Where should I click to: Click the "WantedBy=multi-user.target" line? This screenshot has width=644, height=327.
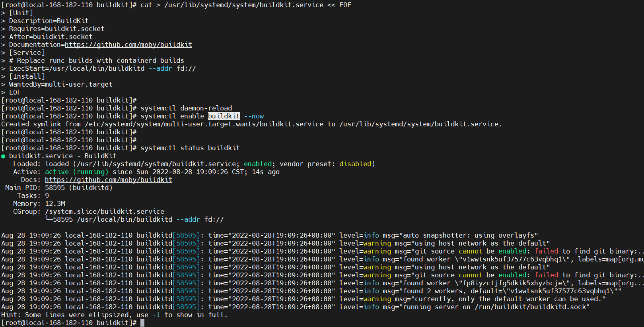[x=60, y=84]
